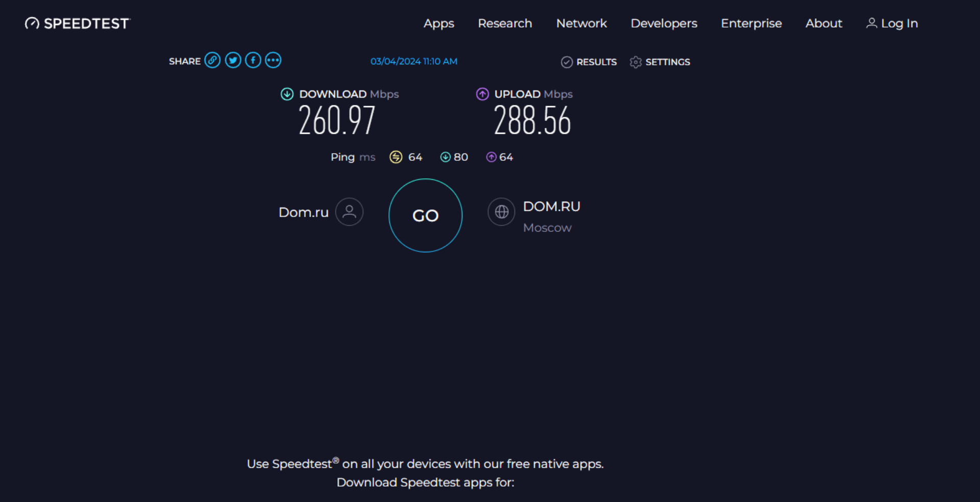
Task: Open more share options ellipsis icon
Action: click(x=273, y=60)
